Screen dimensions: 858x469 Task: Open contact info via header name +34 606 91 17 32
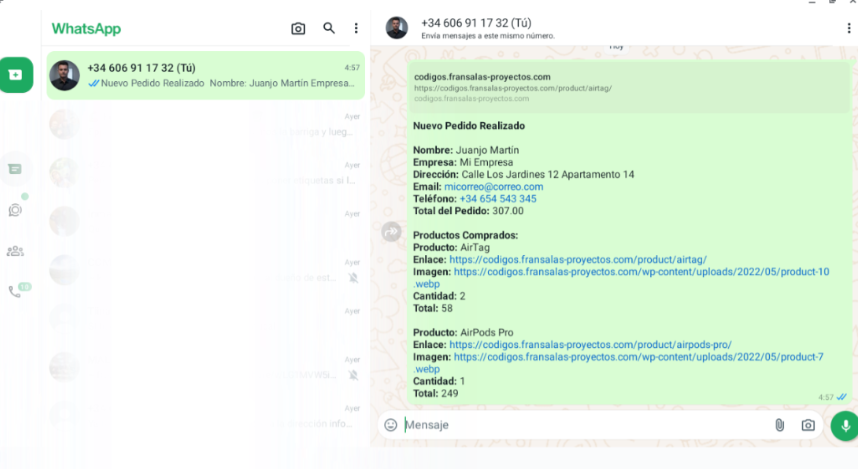click(x=476, y=23)
